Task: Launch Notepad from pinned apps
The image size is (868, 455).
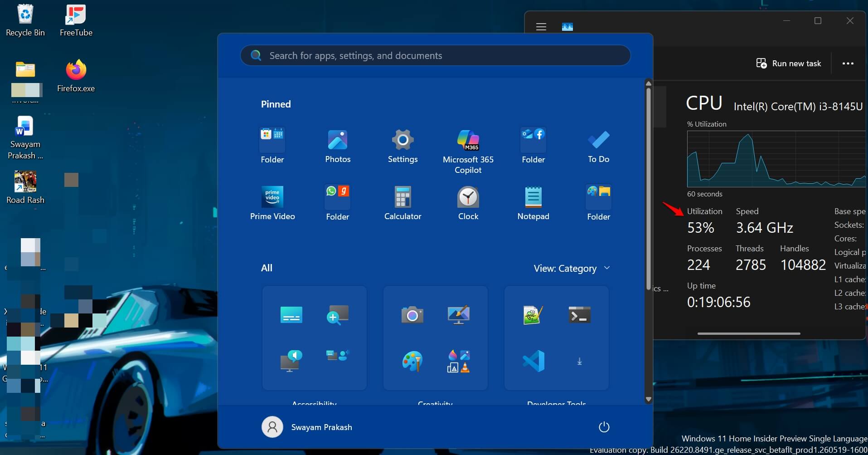Action: pyautogui.click(x=533, y=203)
